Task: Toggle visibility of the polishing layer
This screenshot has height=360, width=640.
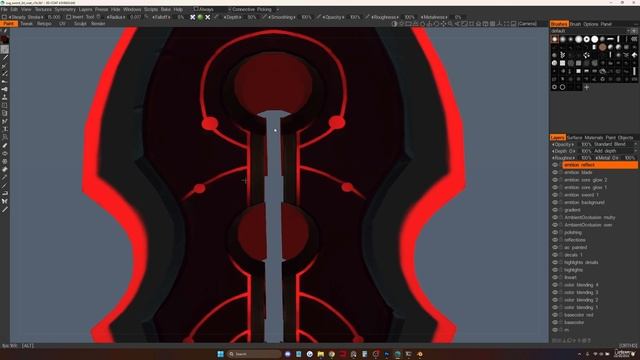Action: pyautogui.click(x=555, y=233)
